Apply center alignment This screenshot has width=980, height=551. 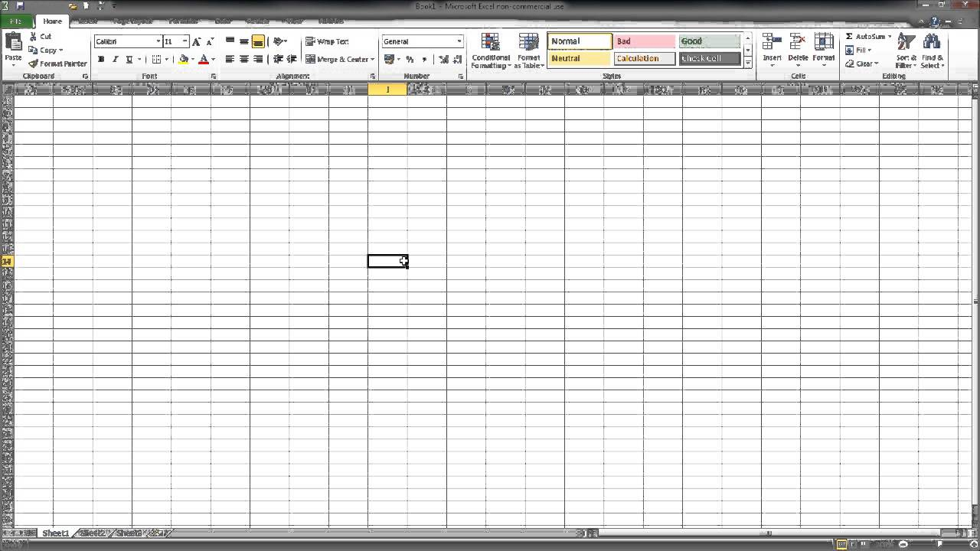[243, 59]
